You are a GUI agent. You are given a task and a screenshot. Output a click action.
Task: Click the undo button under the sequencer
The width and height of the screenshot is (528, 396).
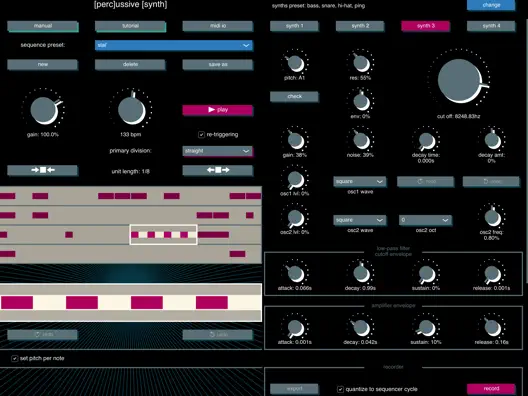point(218,334)
